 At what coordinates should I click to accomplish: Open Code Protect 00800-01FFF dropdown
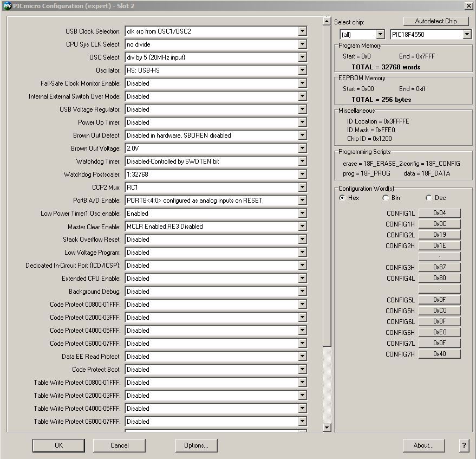(x=302, y=305)
